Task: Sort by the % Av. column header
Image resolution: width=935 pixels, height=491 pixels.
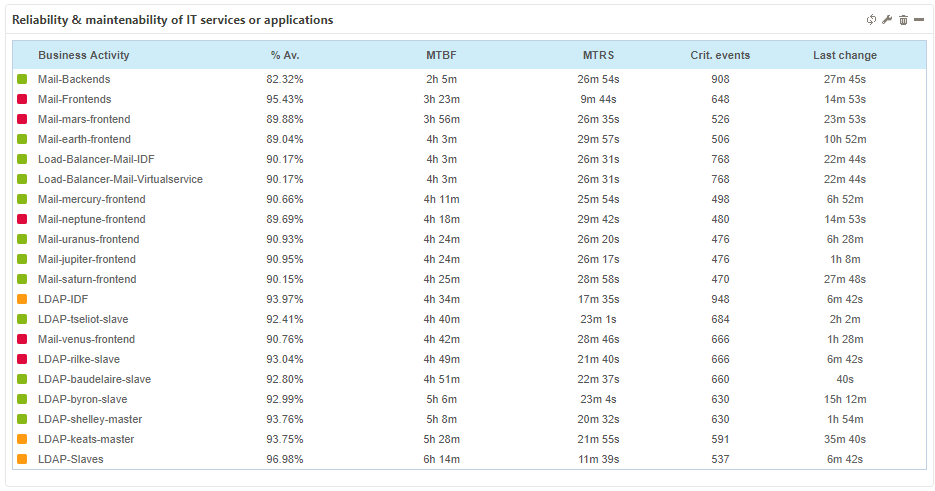Action: click(x=285, y=55)
